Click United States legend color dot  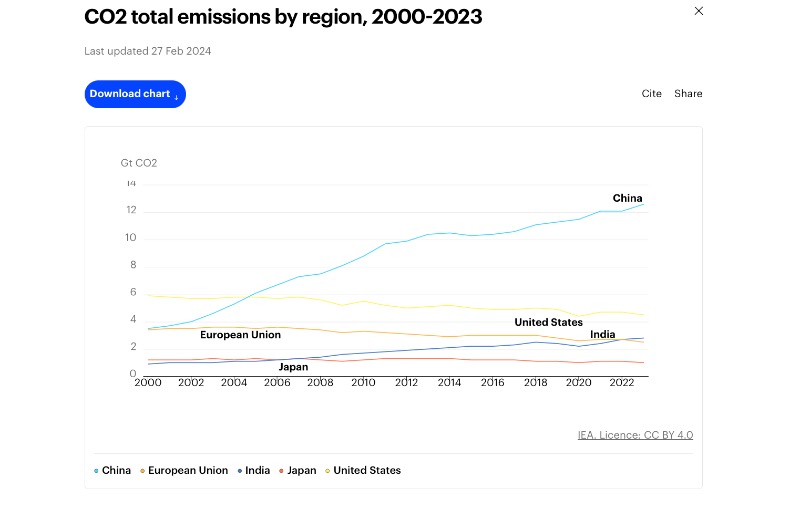pyautogui.click(x=328, y=471)
